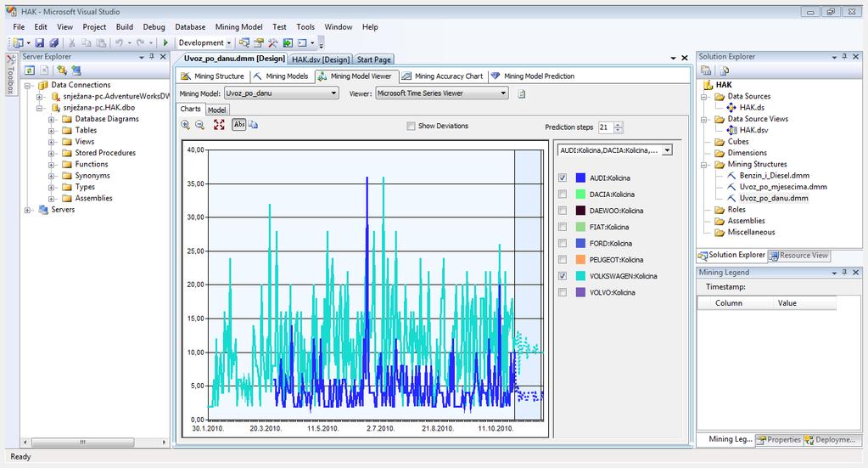Increase Prediction steps with the up arrow
Viewport: 868px width, 468px height.
(x=619, y=124)
